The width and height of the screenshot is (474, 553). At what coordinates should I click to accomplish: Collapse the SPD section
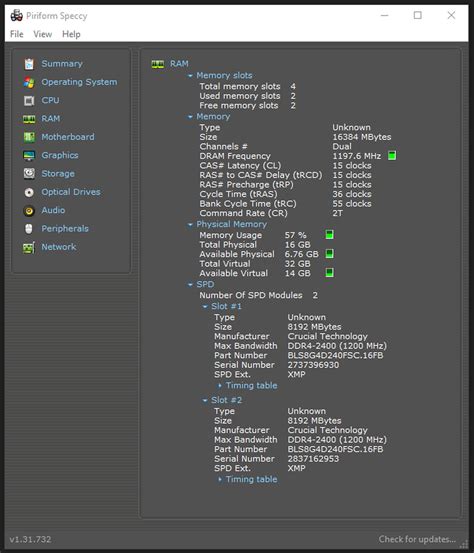[x=190, y=285]
